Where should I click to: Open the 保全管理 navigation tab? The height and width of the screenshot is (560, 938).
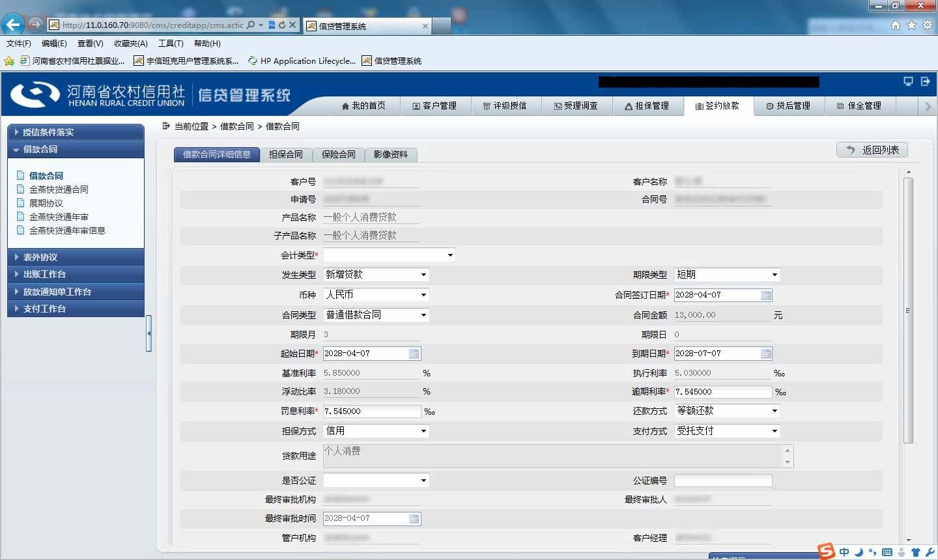tap(860, 105)
